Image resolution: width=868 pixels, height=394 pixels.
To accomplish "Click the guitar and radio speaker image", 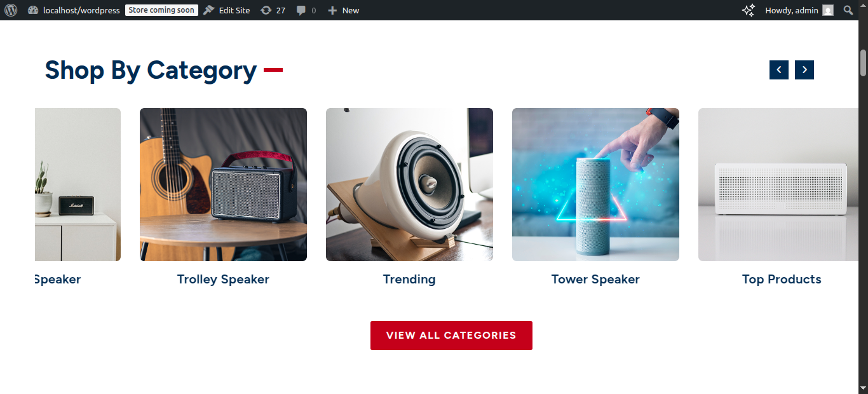I will click(x=223, y=184).
